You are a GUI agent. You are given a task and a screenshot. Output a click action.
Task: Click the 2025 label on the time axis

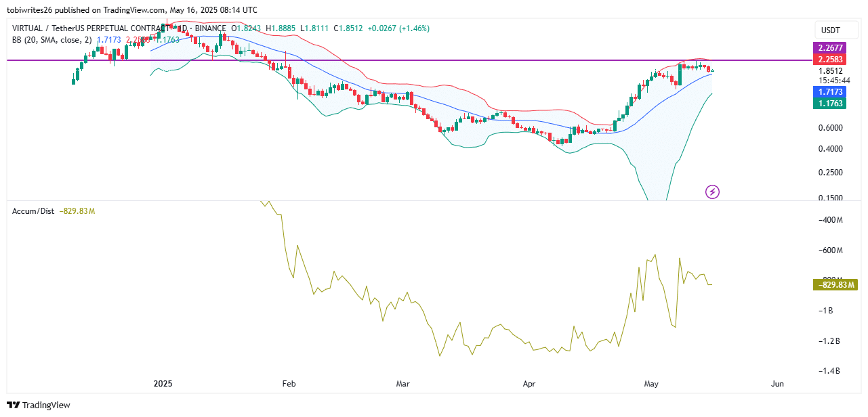coord(164,384)
